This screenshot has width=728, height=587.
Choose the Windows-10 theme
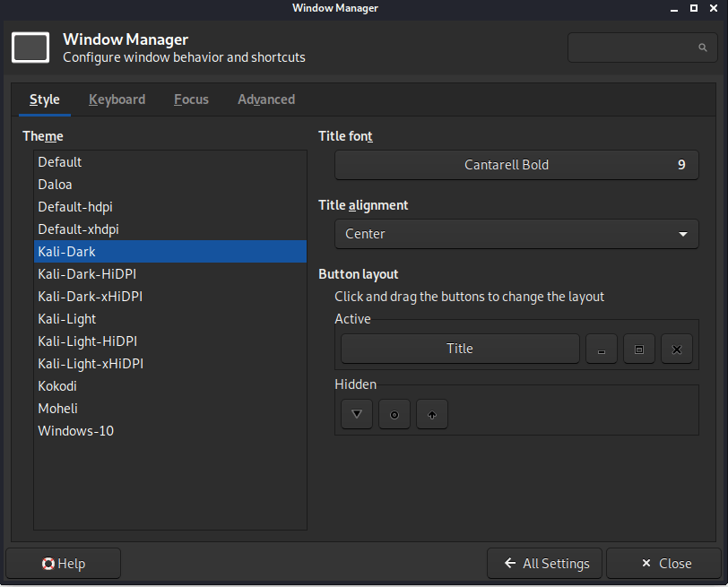click(x=75, y=431)
